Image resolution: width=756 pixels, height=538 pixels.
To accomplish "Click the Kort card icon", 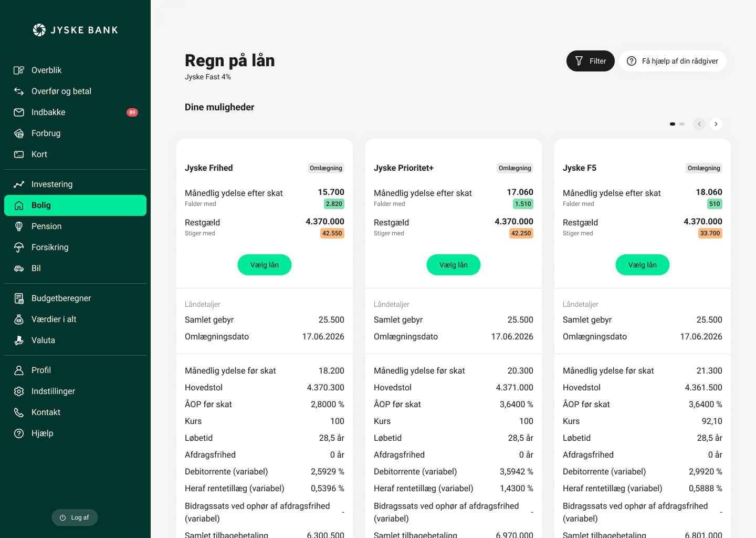I will (19, 154).
